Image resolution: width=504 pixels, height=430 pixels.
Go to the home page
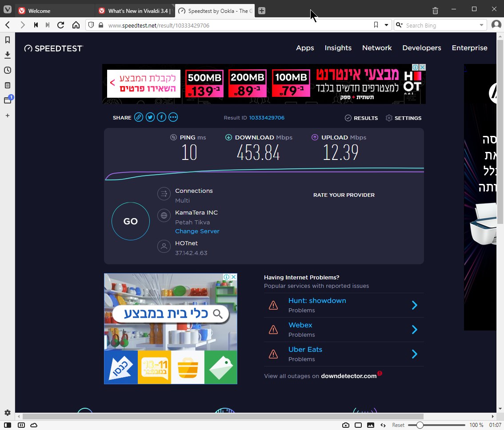[x=76, y=25]
